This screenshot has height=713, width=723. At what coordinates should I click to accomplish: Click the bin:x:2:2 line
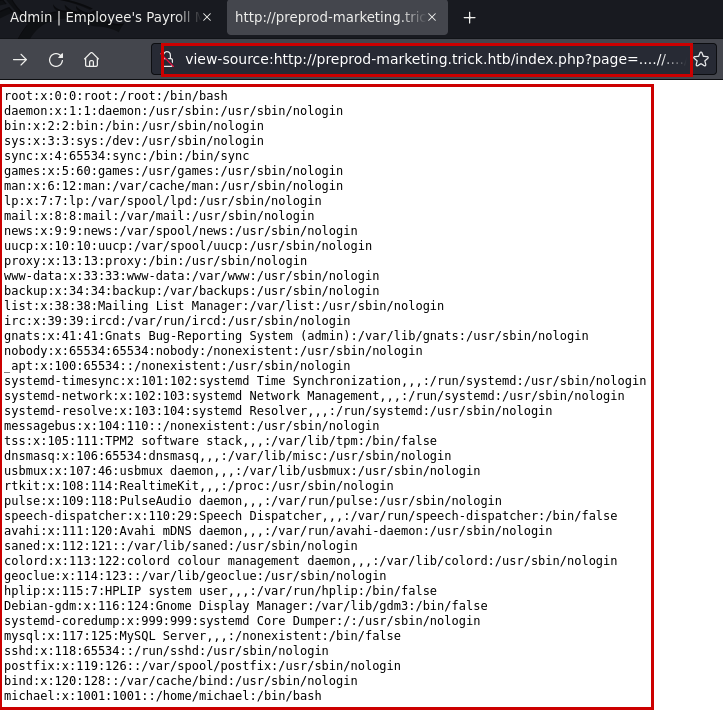134,126
